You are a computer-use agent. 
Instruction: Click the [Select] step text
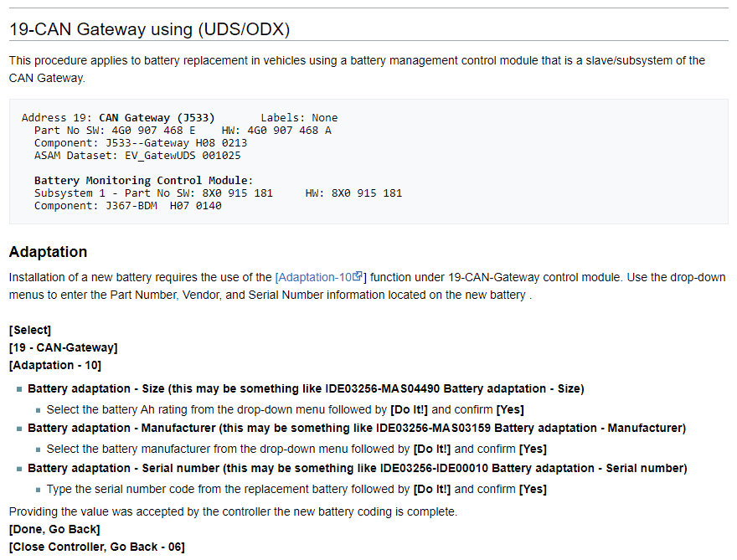pyautogui.click(x=30, y=330)
